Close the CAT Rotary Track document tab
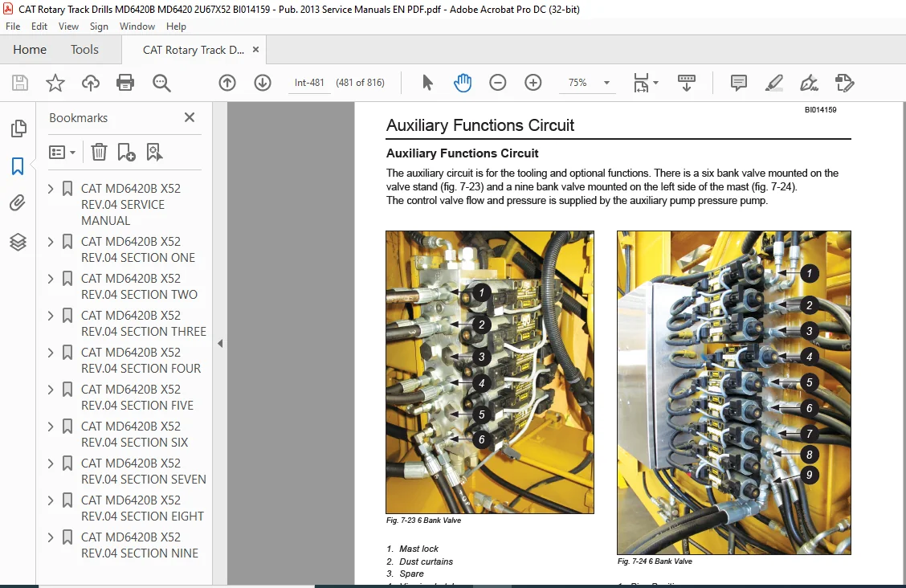This screenshot has height=588, width=906. coord(255,50)
